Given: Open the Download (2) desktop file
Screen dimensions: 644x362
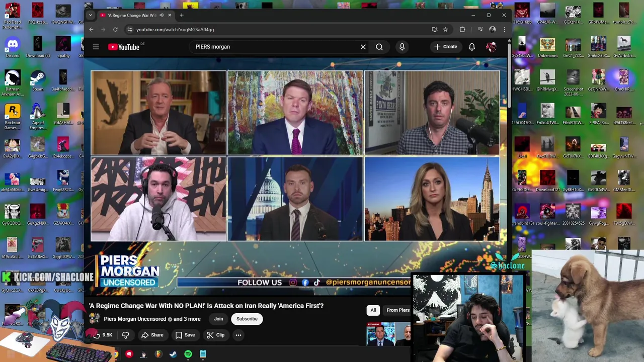Looking at the screenshot, I should pos(38,48).
